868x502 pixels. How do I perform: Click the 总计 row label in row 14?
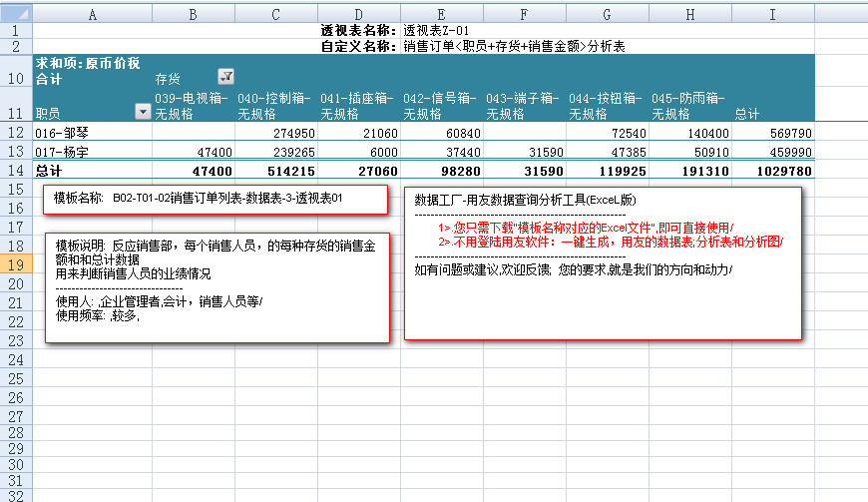tap(93, 172)
